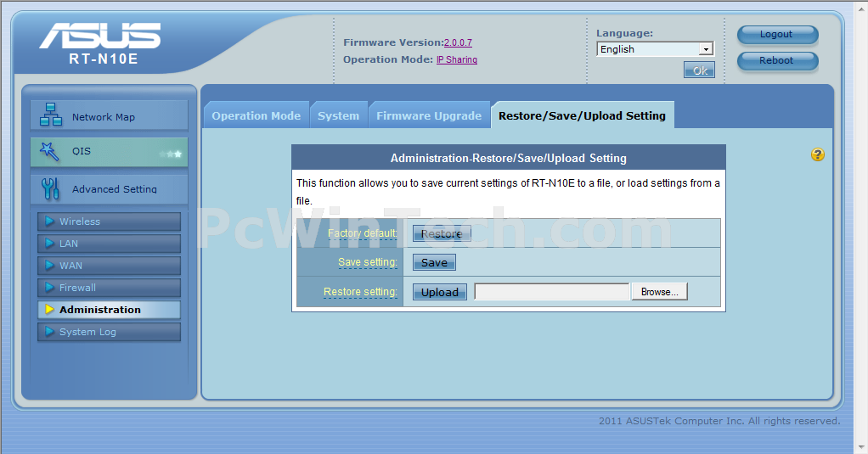Screen dimensions: 868x454
Task: Select Restore/Save/Upload Setting tab
Action: coord(583,115)
